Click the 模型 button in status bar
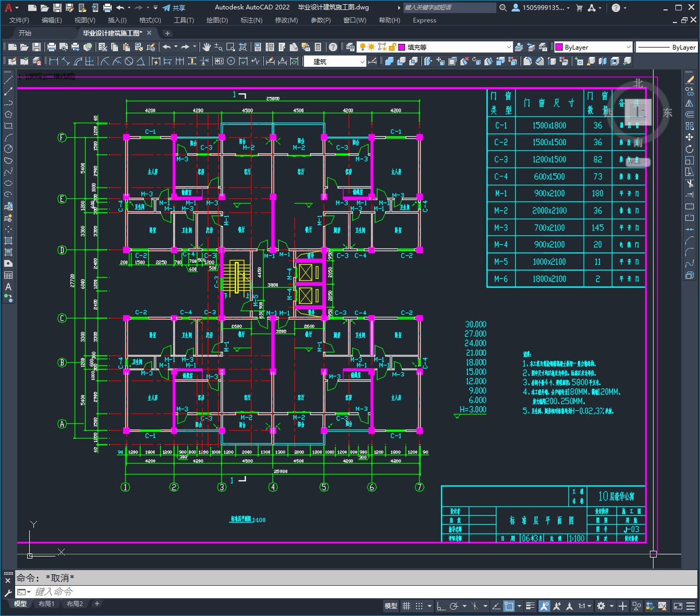Image resolution: width=700 pixels, height=616 pixels. click(x=391, y=606)
